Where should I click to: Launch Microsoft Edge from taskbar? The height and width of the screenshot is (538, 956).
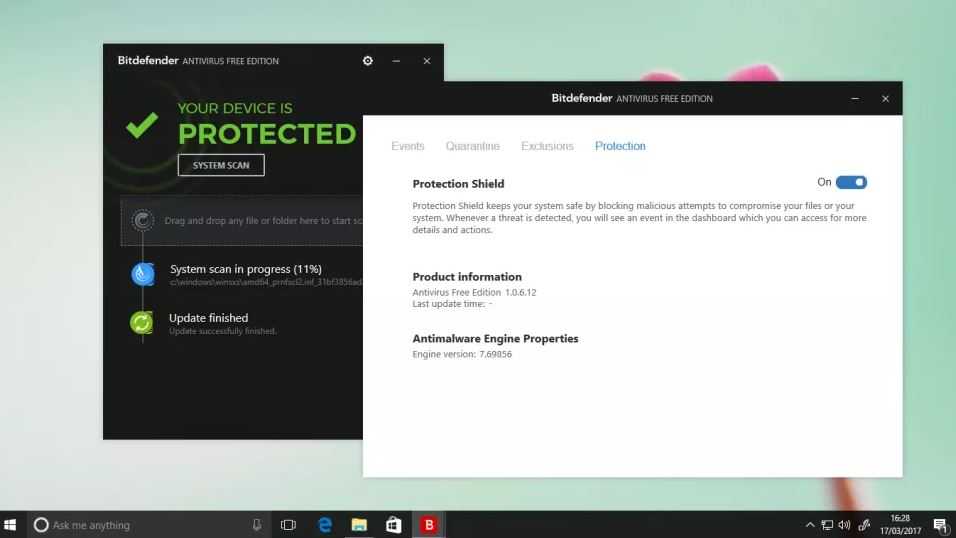[x=325, y=525]
